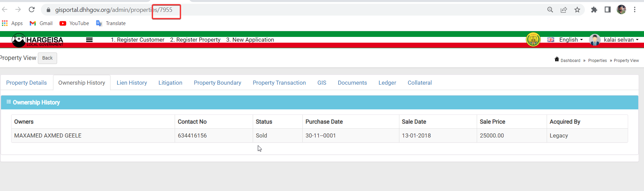Screen dimensions: 644x191
Task: Click the Back button
Action: click(x=47, y=58)
